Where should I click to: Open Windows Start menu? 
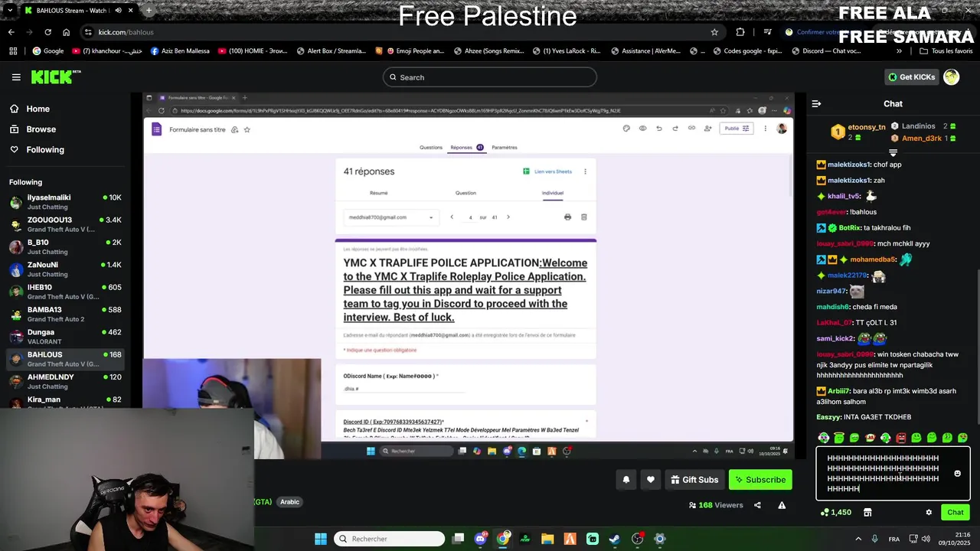321,539
